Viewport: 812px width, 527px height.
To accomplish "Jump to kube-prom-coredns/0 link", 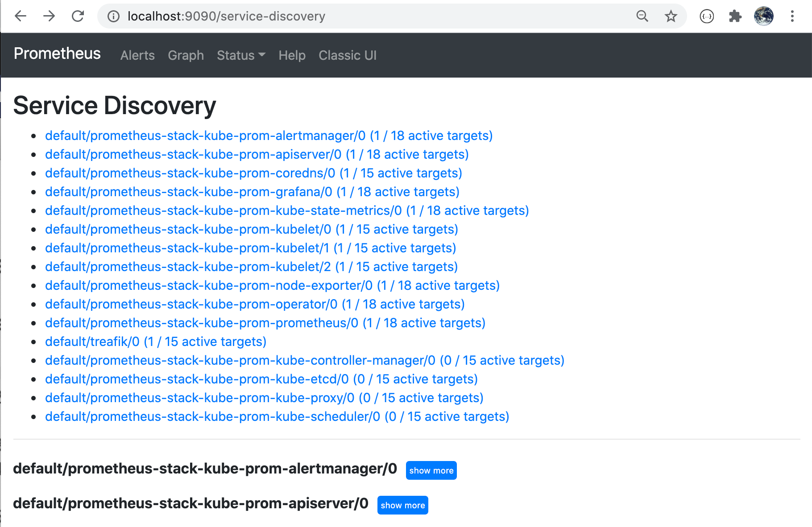I will coord(253,173).
